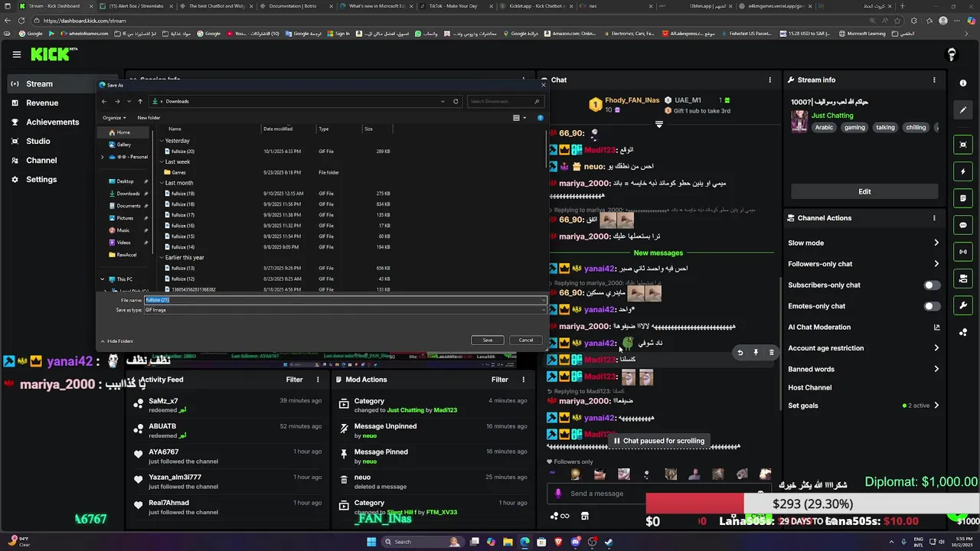Reply to the hovered chat message
Image resolution: width=980 pixels, height=551 pixels.
740,353
